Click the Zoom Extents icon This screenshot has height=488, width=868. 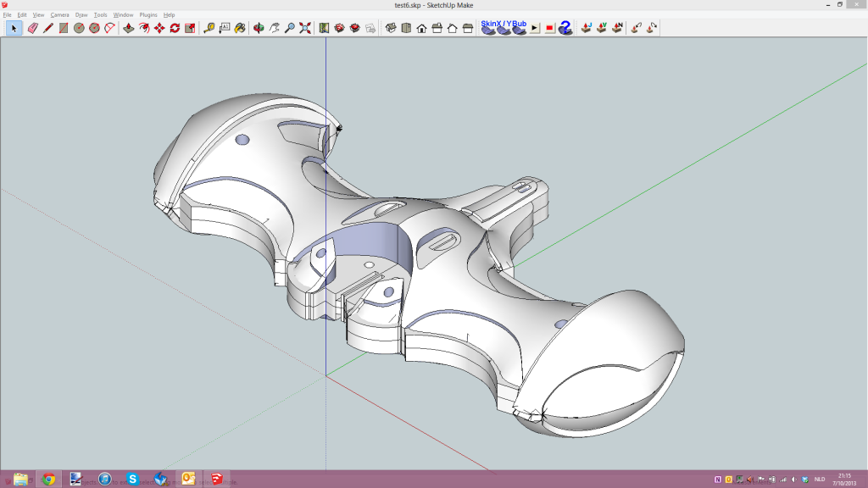click(x=305, y=28)
